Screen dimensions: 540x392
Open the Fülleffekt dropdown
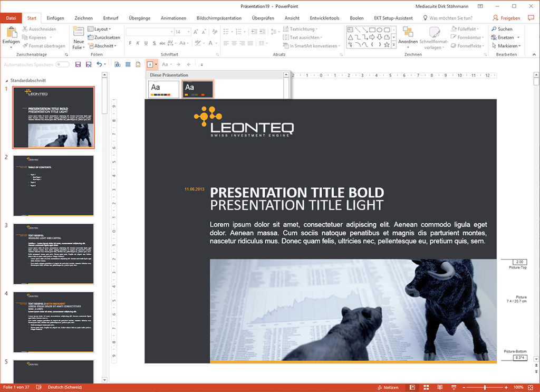tap(465, 29)
